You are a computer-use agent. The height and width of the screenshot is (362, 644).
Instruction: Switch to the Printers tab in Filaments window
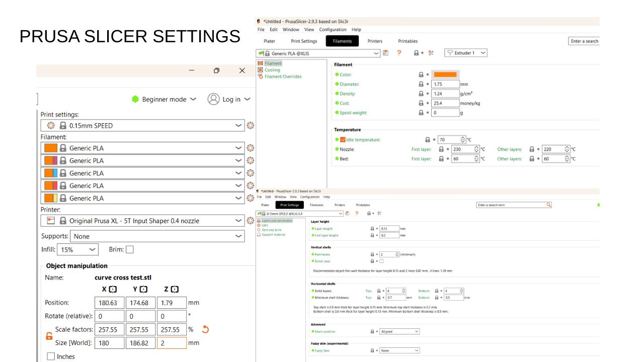375,41
